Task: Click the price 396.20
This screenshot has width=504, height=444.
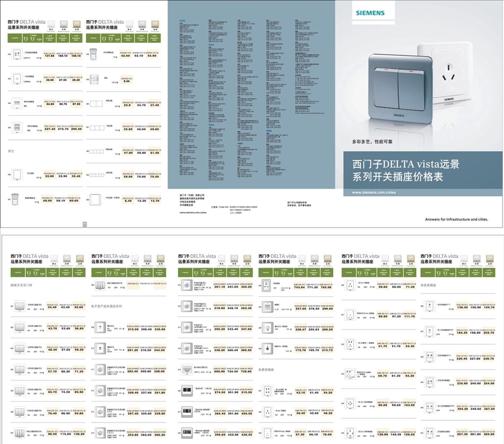Action: click(160, 435)
